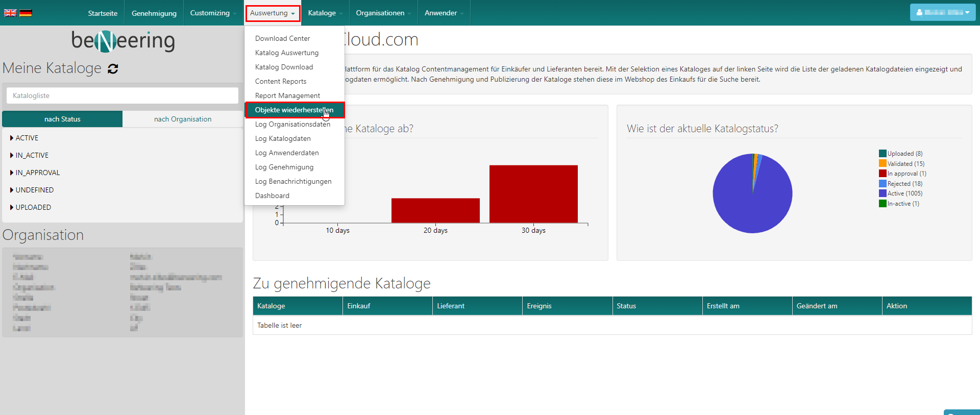980x415 pixels.
Task: Click the Katalogliste search field
Action: tap(122, 95)
